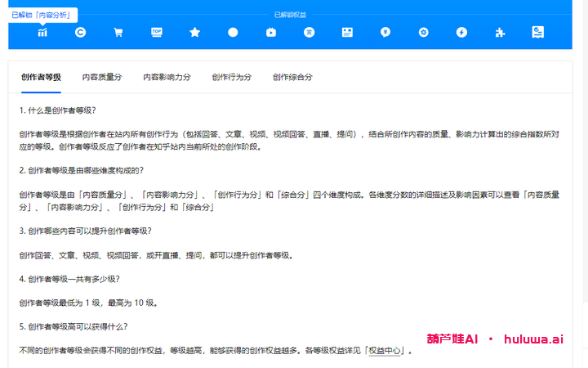Select the line starting 创作回答、文章、视频
This screenshot has height=368, width=588.
pyautogui.click(x=156, y=256)
